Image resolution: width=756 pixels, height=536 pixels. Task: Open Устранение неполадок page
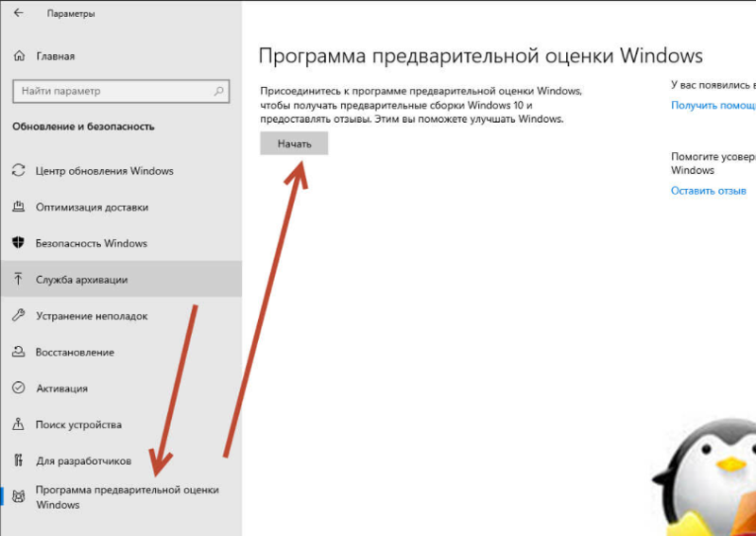pyautogui.click(x=121, y=316)
